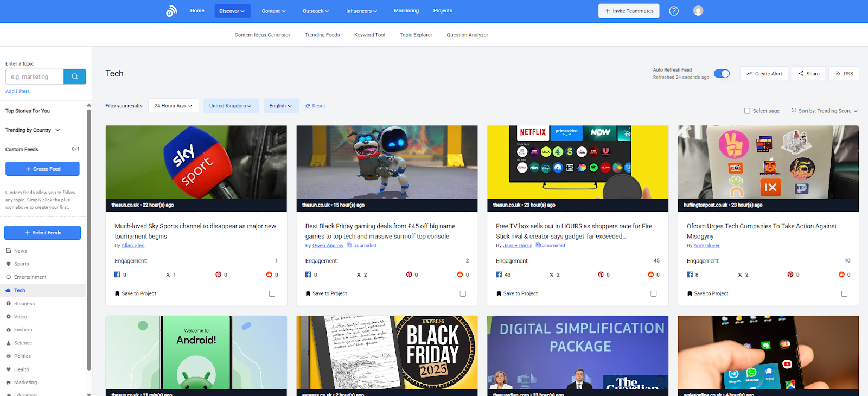Open the user profile avatar

point(698,11)
